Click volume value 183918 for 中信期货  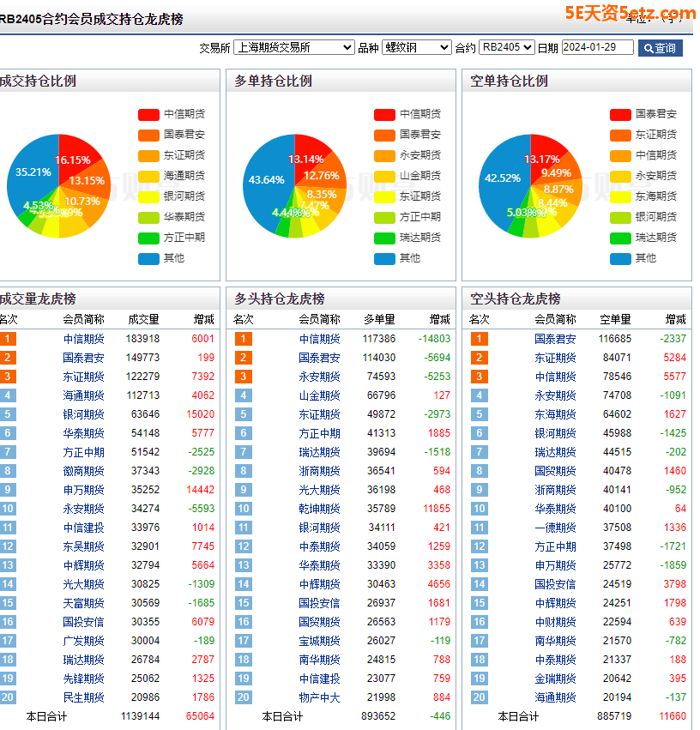point(143,339)
